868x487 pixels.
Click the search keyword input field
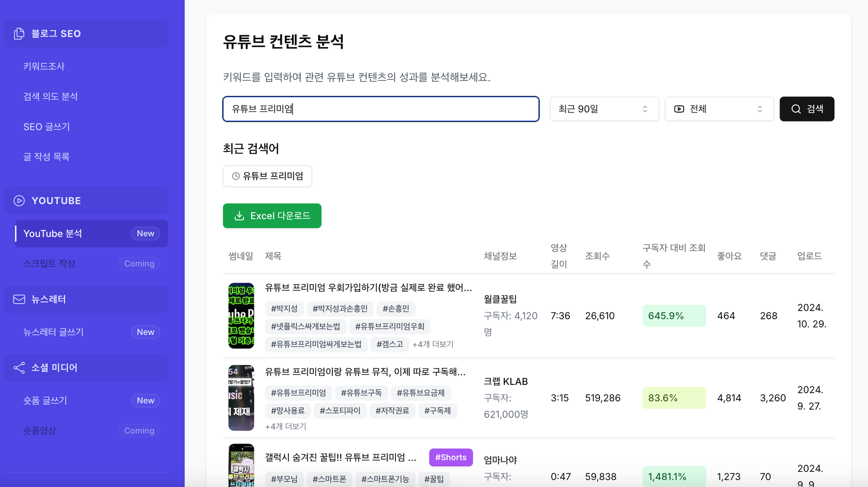(381, 109)
